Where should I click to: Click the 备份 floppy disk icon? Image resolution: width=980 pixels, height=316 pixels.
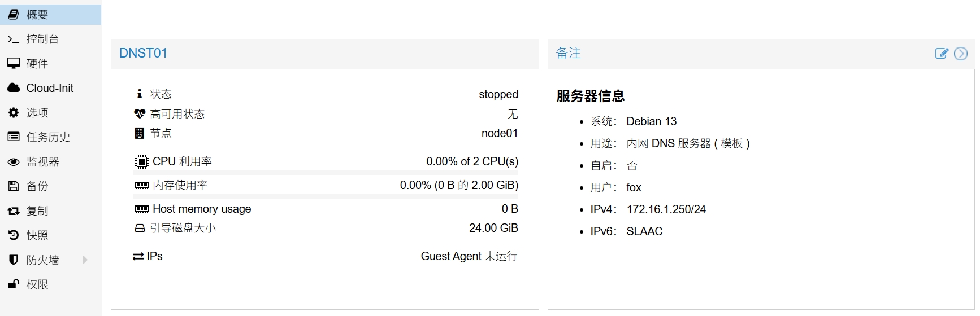tap(14, 186)
